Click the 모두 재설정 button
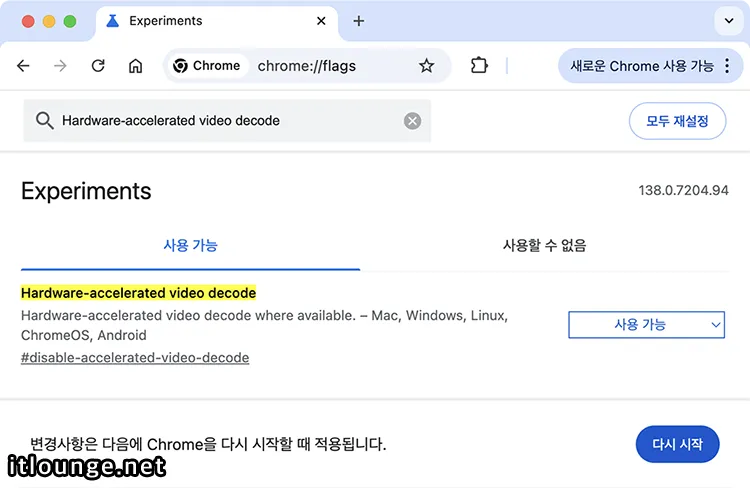 click(x=677, y=121)
